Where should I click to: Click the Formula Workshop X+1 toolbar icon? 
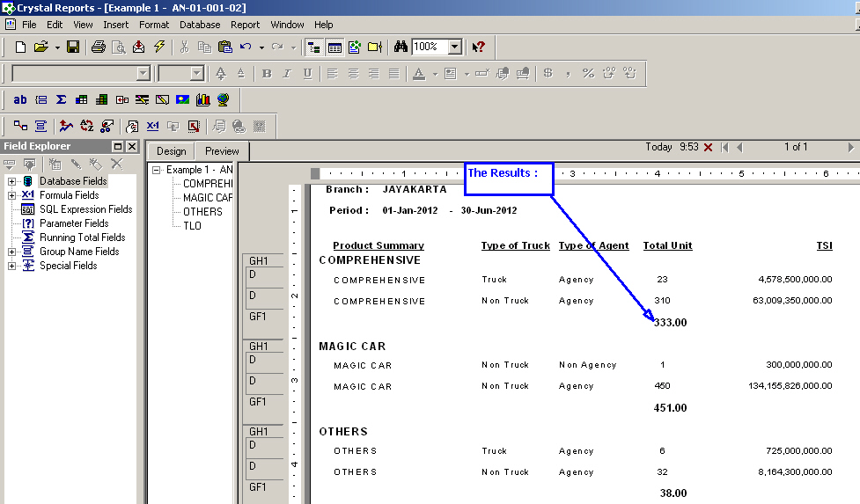click(152, 126)
